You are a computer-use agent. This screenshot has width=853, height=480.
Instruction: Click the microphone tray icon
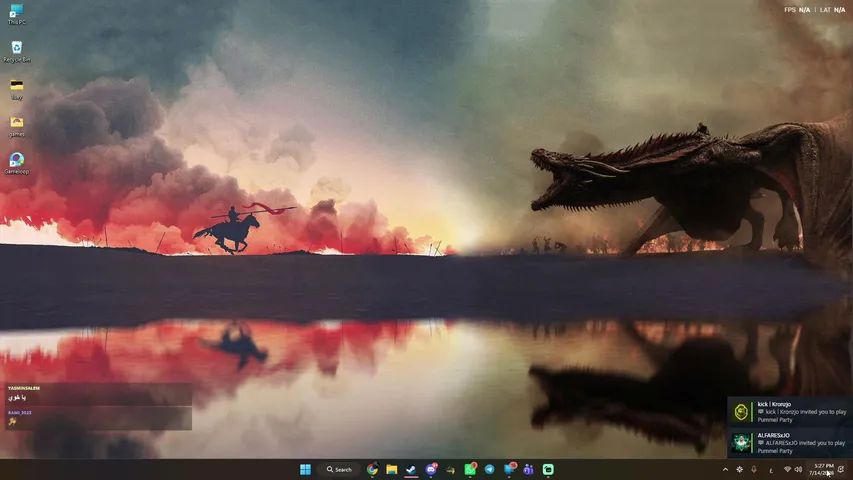pos(754,469)
